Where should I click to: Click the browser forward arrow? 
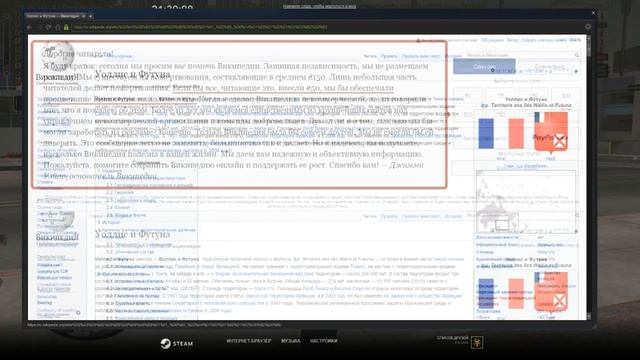tap(40, 27)
